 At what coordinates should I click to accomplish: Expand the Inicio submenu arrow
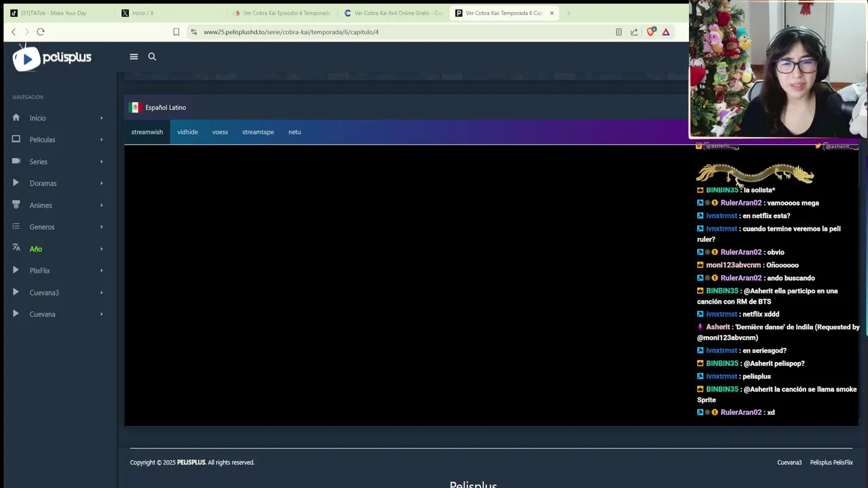(x=102, y=118)
